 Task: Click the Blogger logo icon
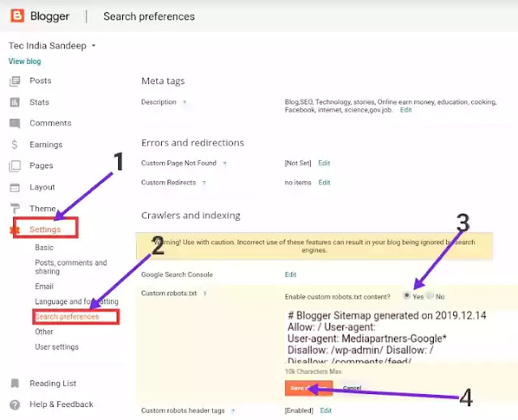[x=17, y=15]
